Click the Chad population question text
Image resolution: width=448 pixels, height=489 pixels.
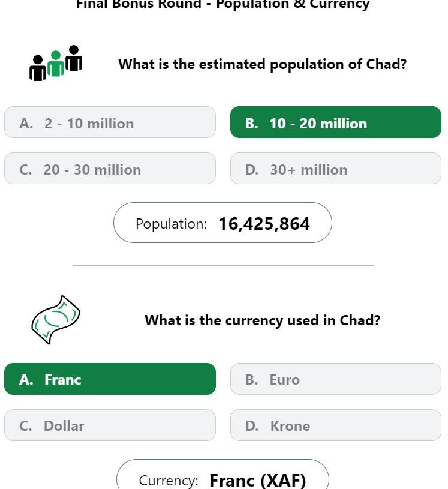pos(263,64)
